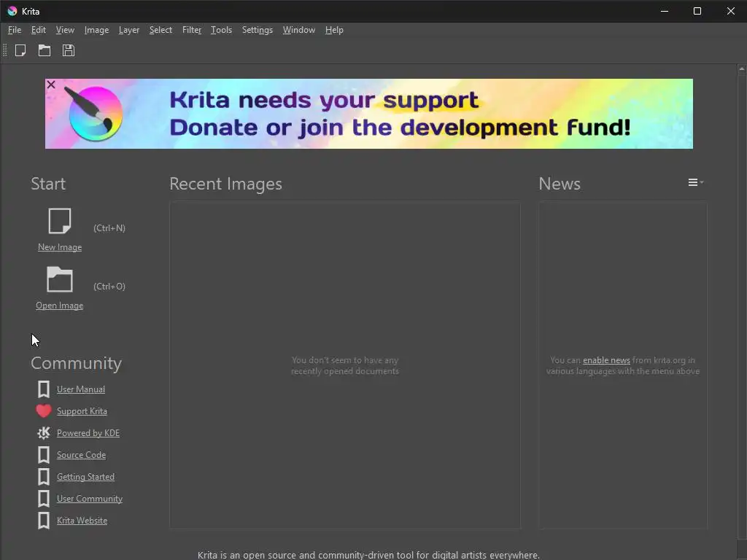Click the bookmark icon beside User Community
The image size is (747, 560).
(x=43, y=499)
